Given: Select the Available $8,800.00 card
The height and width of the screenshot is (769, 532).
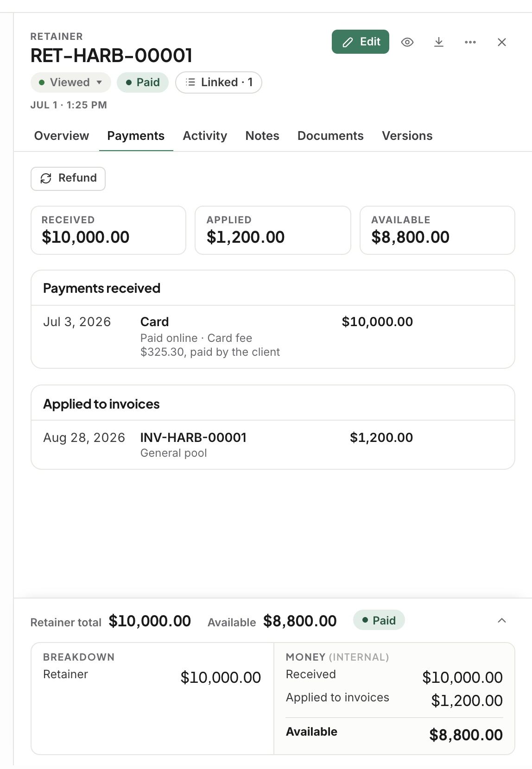Looking at the screenshot, I should click(x=437, y=230).
